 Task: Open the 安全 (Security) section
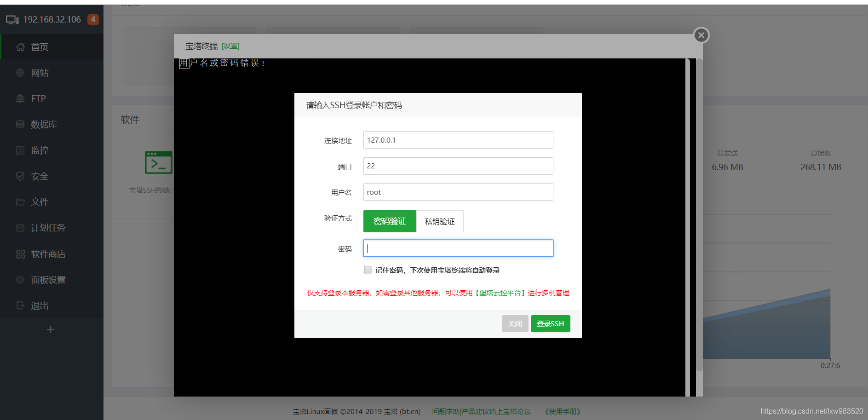click(39, 176)
